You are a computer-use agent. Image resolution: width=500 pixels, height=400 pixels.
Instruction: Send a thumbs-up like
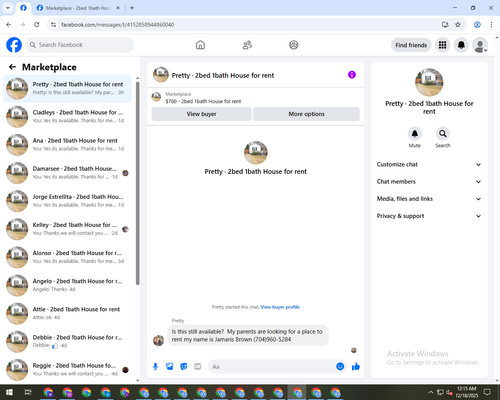tap(356, 367)
